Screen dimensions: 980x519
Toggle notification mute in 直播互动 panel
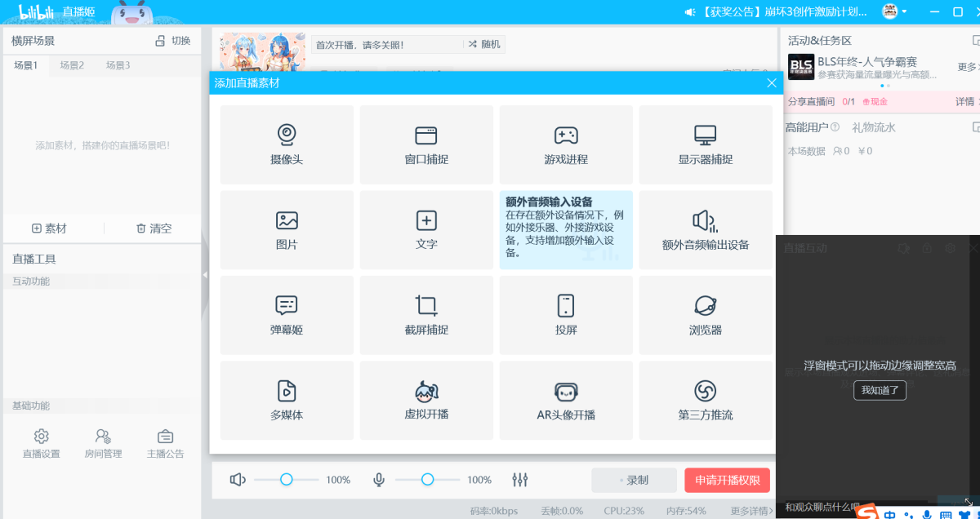point(904,248)
